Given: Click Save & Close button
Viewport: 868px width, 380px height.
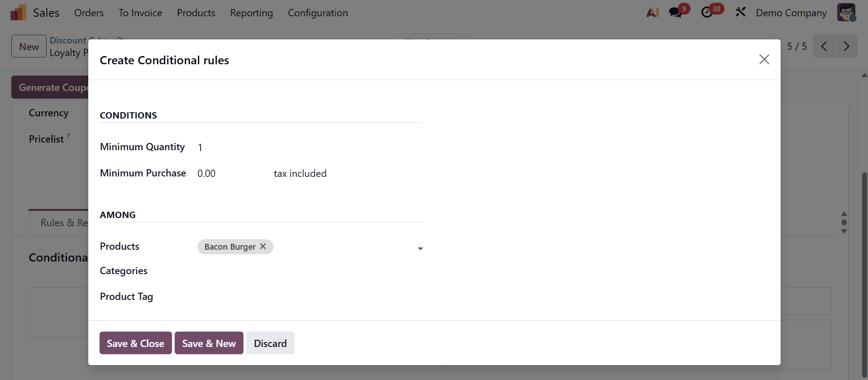Looking at the screenshot, I should pos(135,343).
